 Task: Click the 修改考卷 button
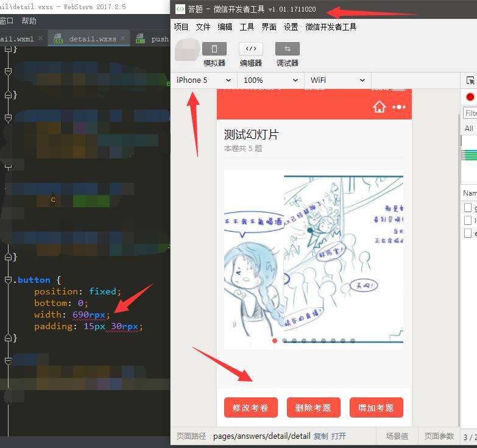(250, 408)
